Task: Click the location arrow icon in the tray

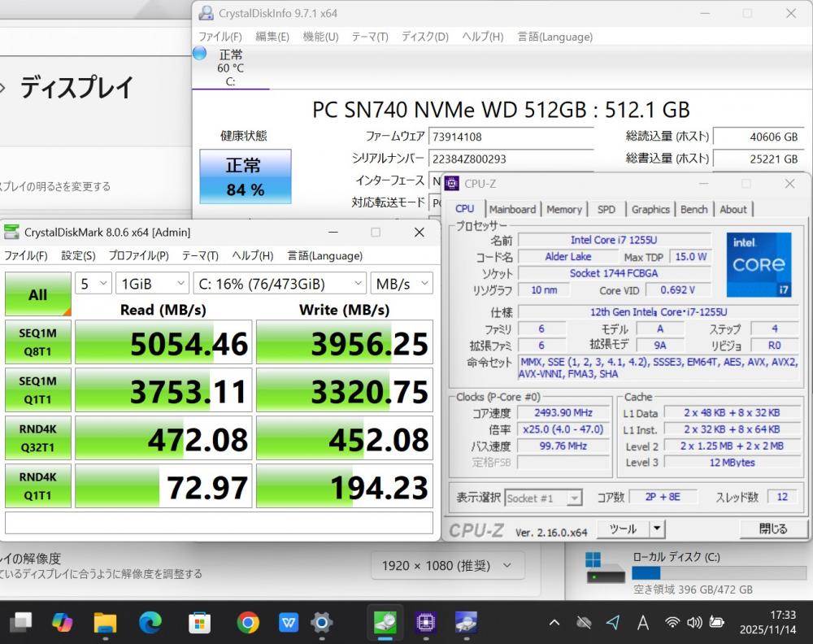Action: tap(613, 622)
